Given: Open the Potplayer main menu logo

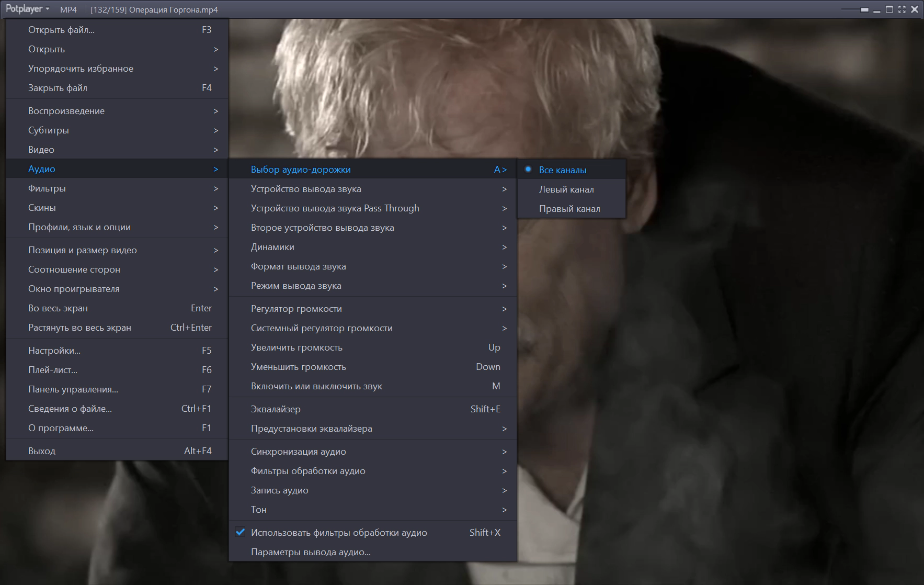Looking at the screenshot, I should (28, 9).
